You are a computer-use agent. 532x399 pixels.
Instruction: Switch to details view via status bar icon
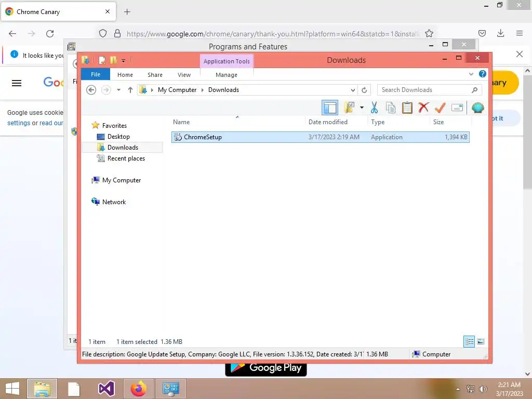click(469, 341)
